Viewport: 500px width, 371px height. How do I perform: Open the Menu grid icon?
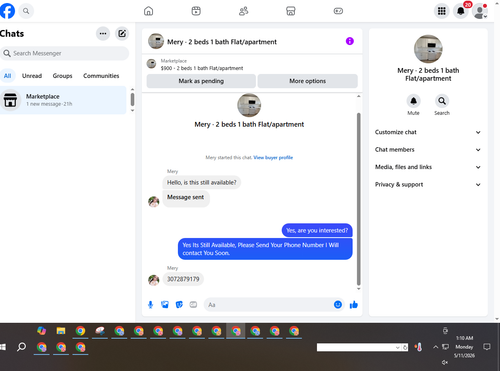tap(442, 11)
